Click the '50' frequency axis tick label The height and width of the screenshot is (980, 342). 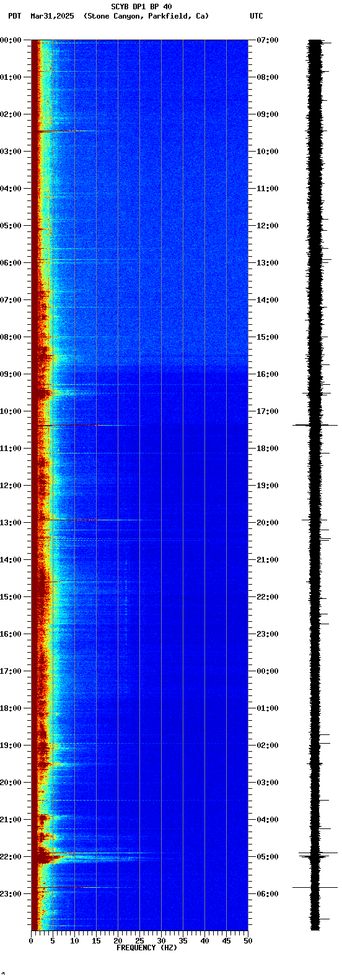[x=248, y=942]
